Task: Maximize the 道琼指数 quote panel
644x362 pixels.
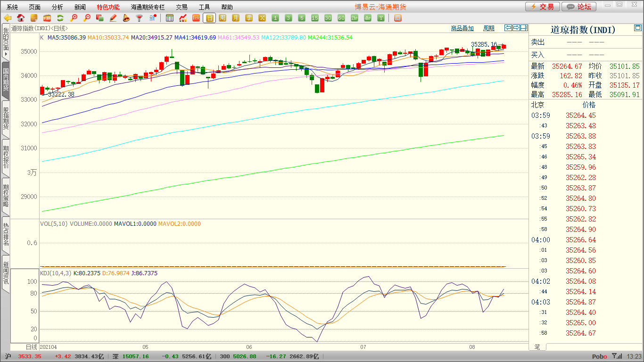Action: [638, 29]
